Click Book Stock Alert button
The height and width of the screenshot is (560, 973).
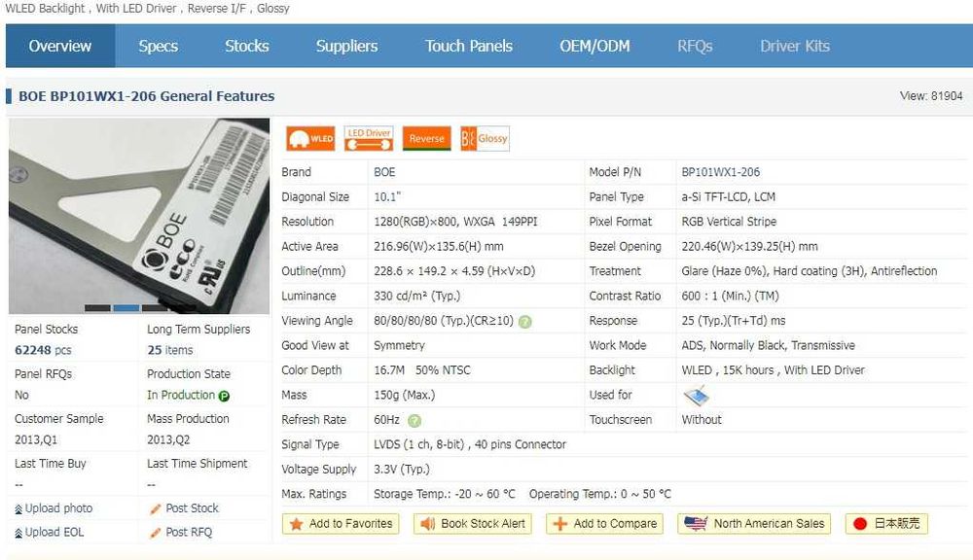tap(472, 524)
